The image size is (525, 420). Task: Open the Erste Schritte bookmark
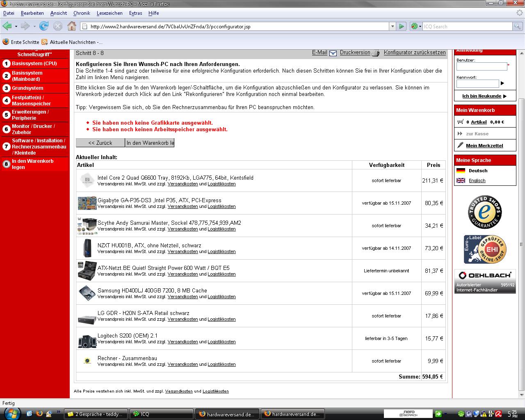(x=21, y=42)
